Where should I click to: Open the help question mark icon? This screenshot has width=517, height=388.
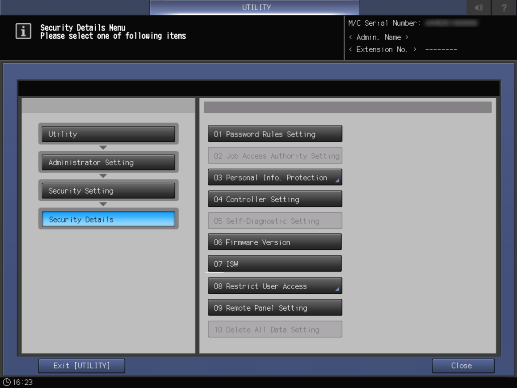[x=504, y=7]
